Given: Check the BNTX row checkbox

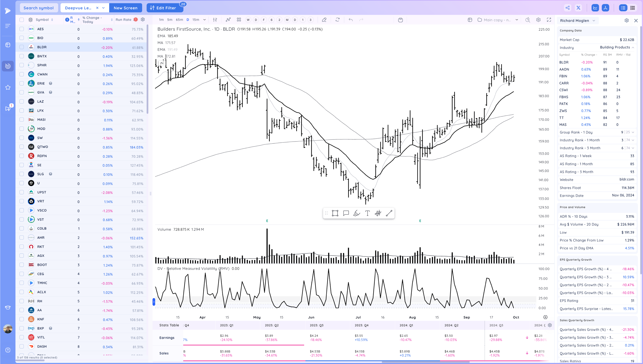Looking at the screenshot, I should tap(22, 56).
